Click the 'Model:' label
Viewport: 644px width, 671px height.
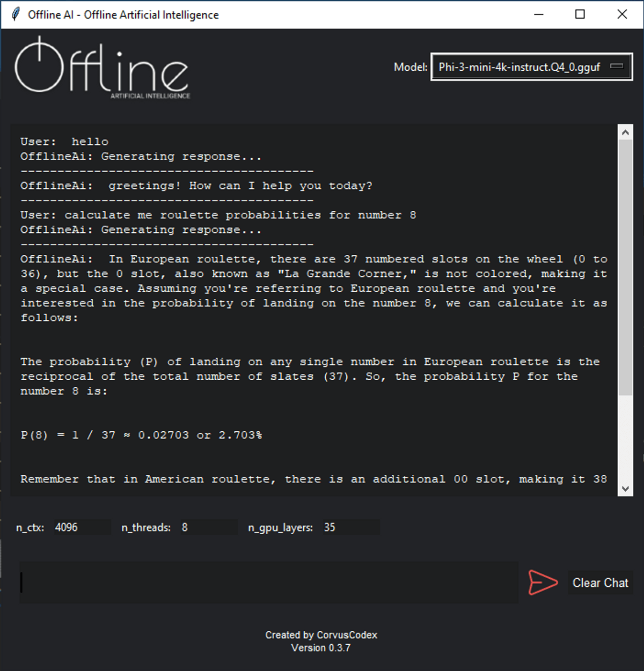coord(411,67)
